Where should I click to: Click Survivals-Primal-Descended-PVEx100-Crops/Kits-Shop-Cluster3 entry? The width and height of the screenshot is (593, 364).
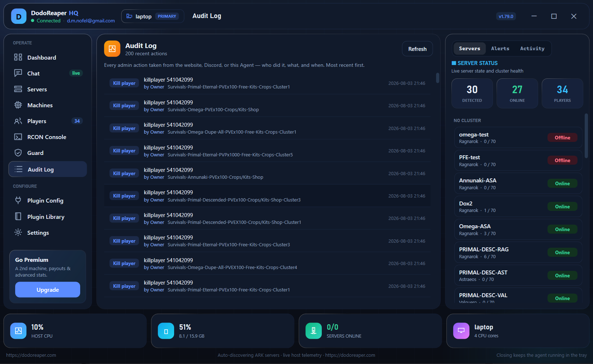coord(267,196)
